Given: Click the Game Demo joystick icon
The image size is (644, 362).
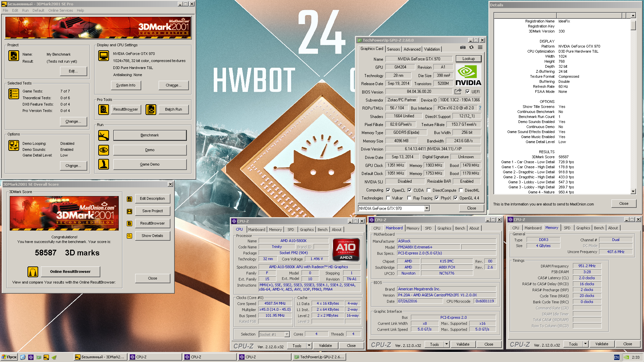Looking at the screenshot, I should coord(104,164).
